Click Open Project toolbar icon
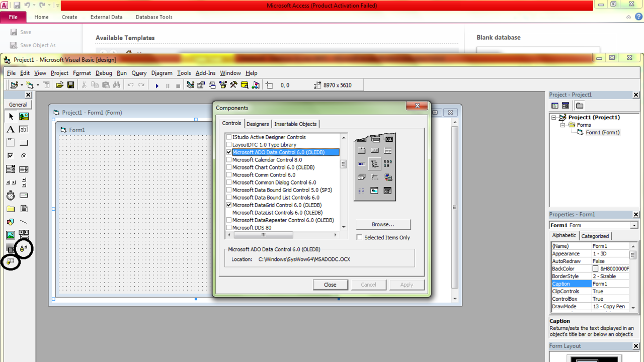This screenshot has height=362, width=644. pyautogui.click(x=59, y=85)
